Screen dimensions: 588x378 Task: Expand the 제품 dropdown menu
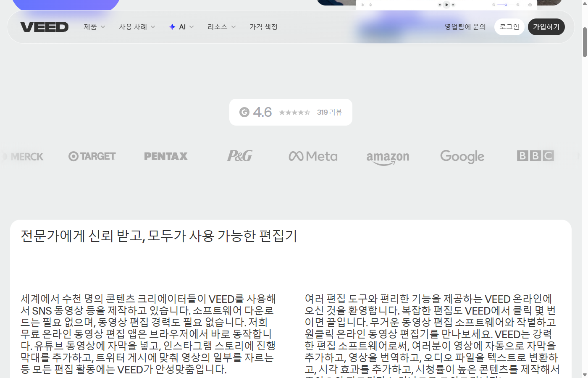click(x=94, y=26)
